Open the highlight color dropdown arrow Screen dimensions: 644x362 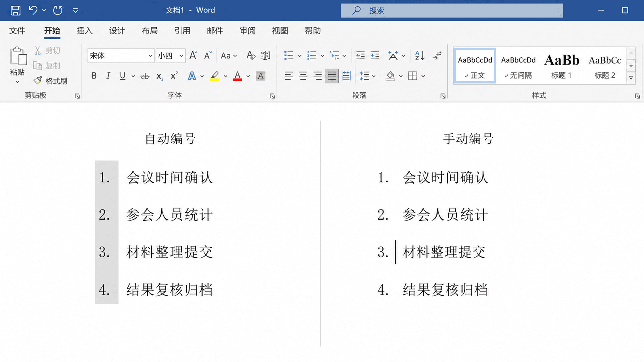point(226,76)
